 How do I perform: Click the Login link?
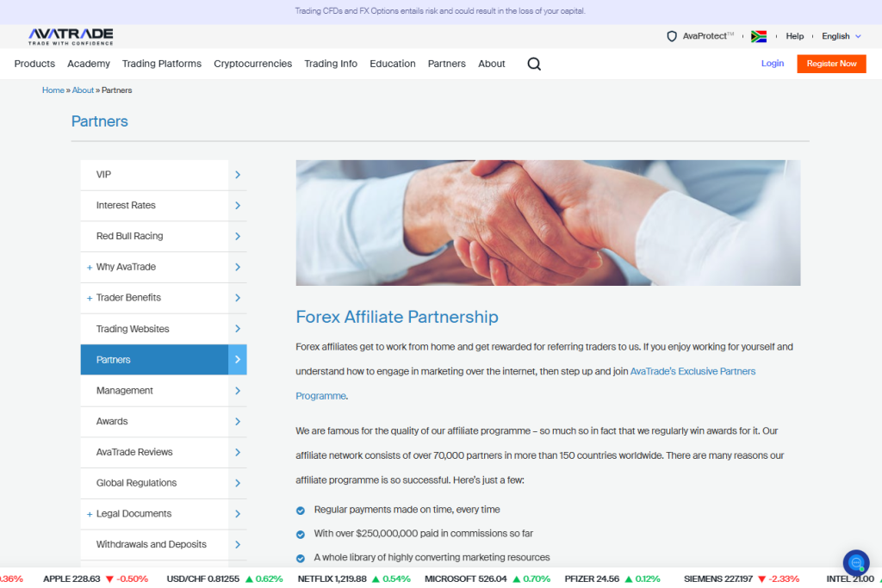pyautogui.click(x=772, y=64)
